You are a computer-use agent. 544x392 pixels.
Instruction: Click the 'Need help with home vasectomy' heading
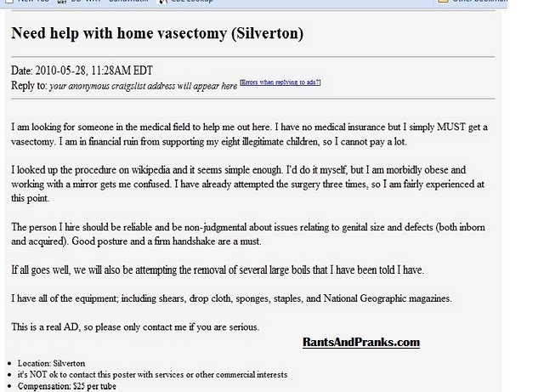(x=157, y=35)
